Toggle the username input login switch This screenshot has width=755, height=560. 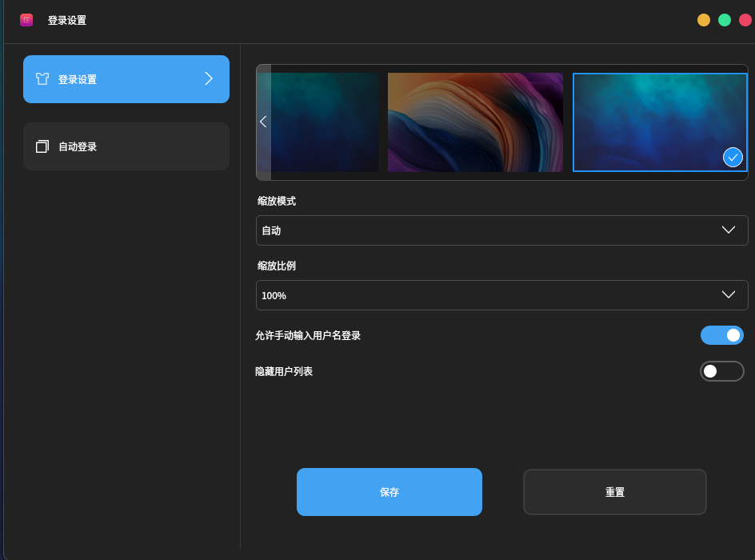(x=721, y=335)
